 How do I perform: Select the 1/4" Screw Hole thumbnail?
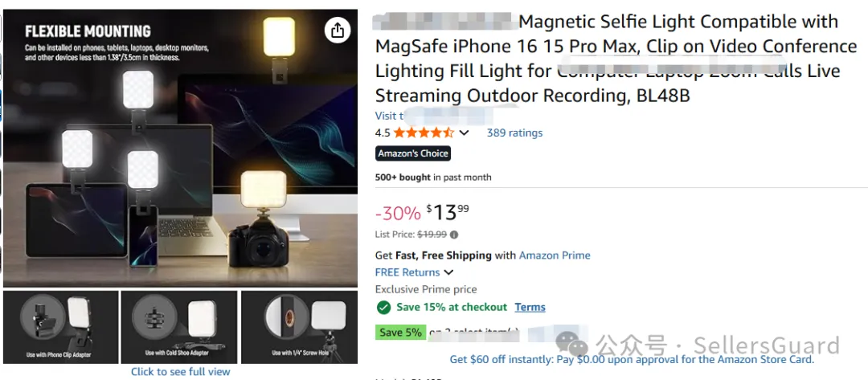click(299, 327)
